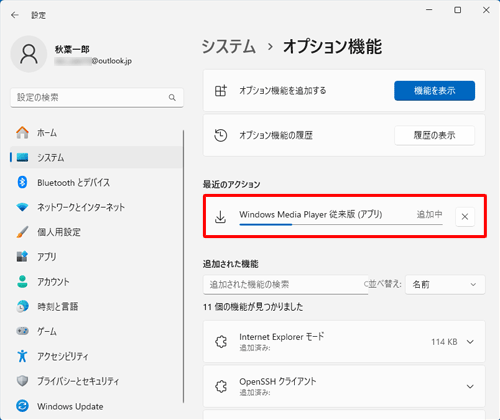The height and width of the screenshot is (420, 500).
Task: Cancel adding Windows Media Player 従来版
Action: point(465,217)
